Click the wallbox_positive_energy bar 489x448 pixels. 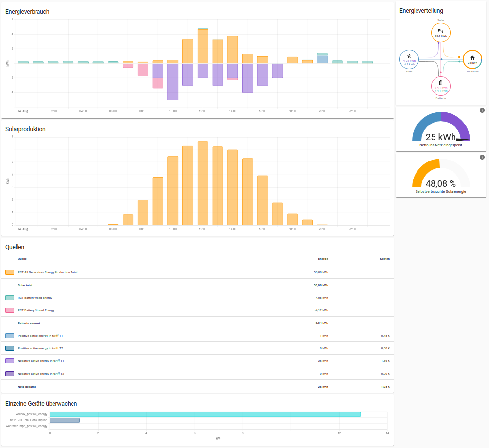point(205,414)
